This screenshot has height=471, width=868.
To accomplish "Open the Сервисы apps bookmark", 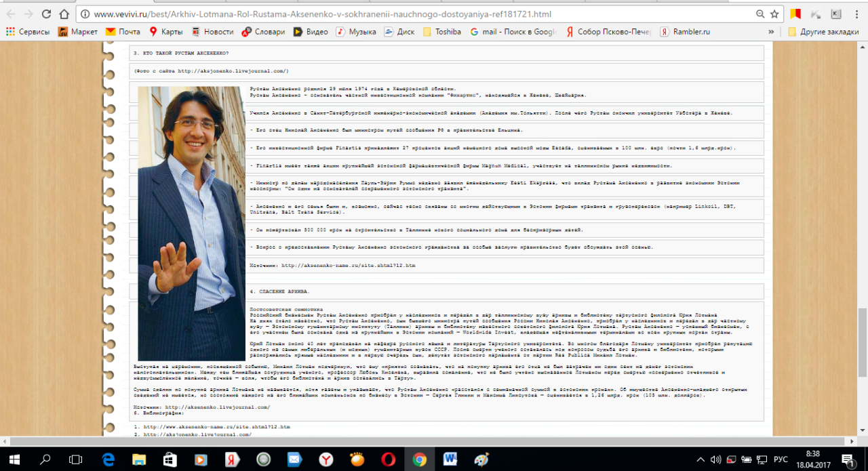I will click(x=28, y=31).
